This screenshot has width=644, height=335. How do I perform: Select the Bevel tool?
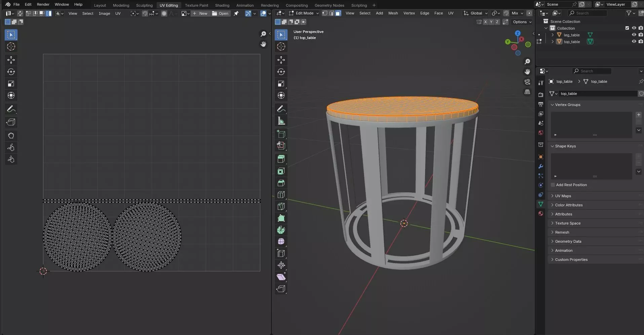click(x=281, y=183)
